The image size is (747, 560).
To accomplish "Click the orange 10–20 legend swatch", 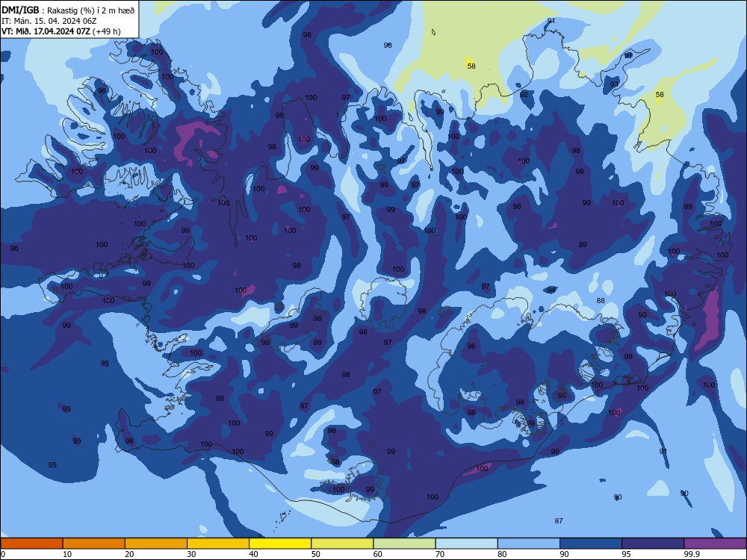I will click(94, 544).
